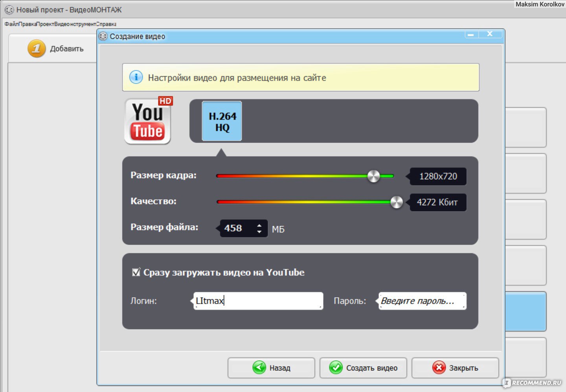
Task: Click the YouTube HD logo icon
Action: tap(148, 121)
